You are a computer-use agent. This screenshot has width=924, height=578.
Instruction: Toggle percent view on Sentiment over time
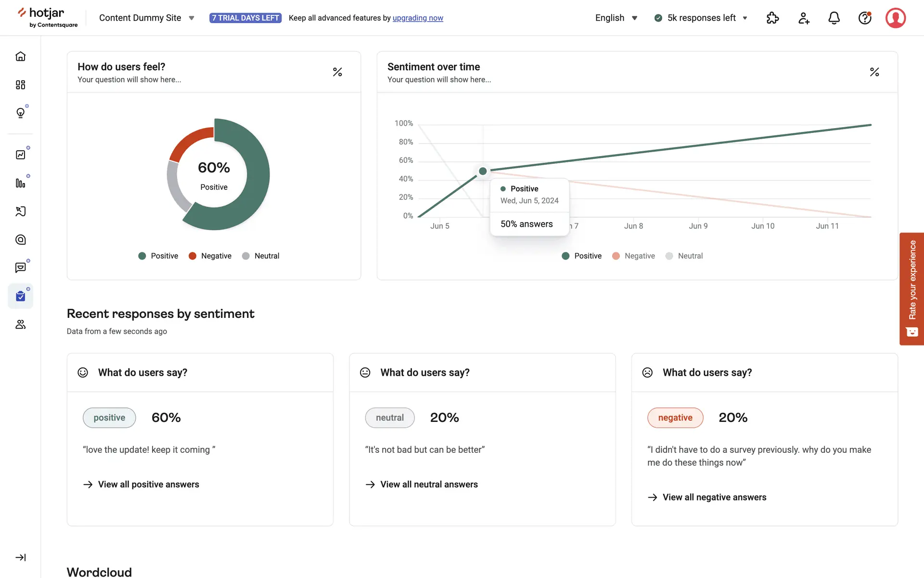[x=874, y=72]
